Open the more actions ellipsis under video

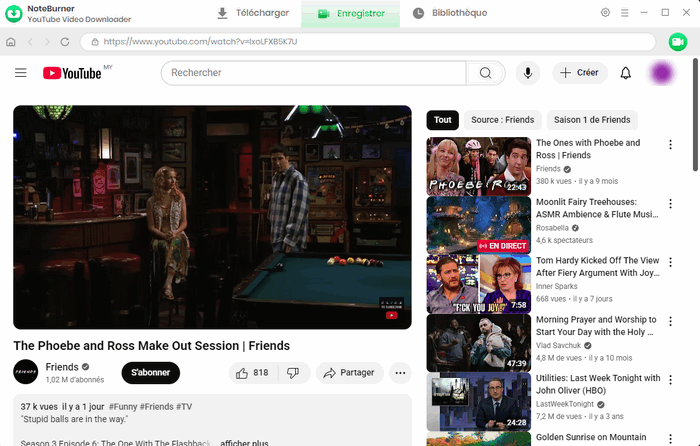click(400, 373)
